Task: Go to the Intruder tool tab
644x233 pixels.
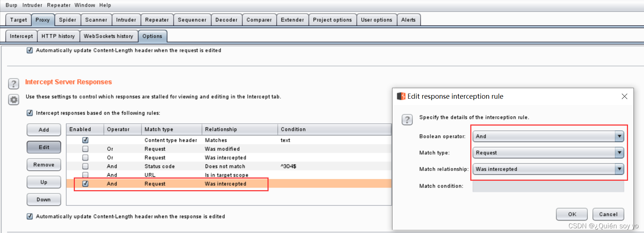Action: coord(126,20)
